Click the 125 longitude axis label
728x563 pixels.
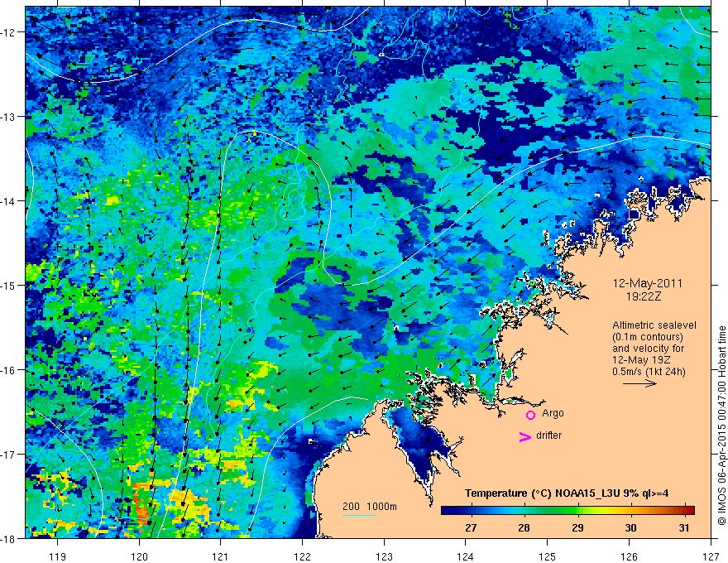click(548, 556)
